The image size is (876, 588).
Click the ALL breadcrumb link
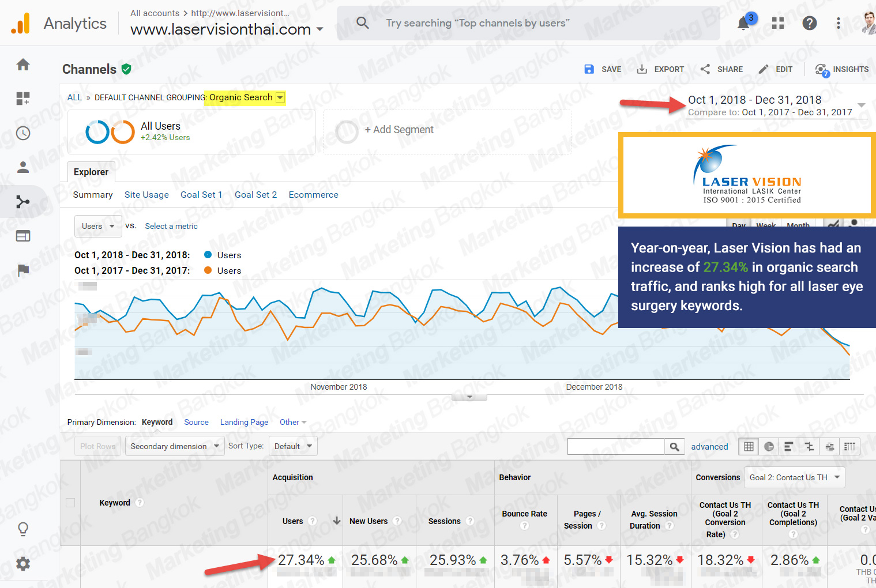(x=74, y=97)
